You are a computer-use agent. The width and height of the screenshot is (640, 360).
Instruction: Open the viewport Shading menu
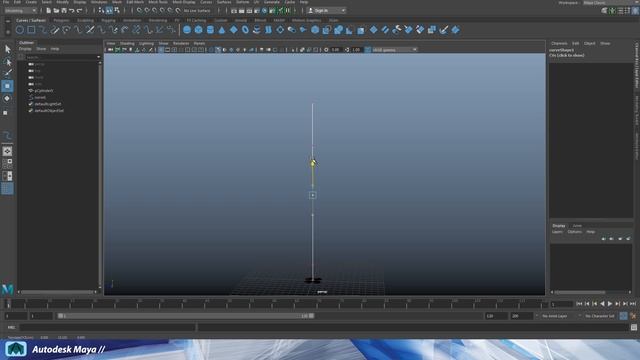[127, 43]
